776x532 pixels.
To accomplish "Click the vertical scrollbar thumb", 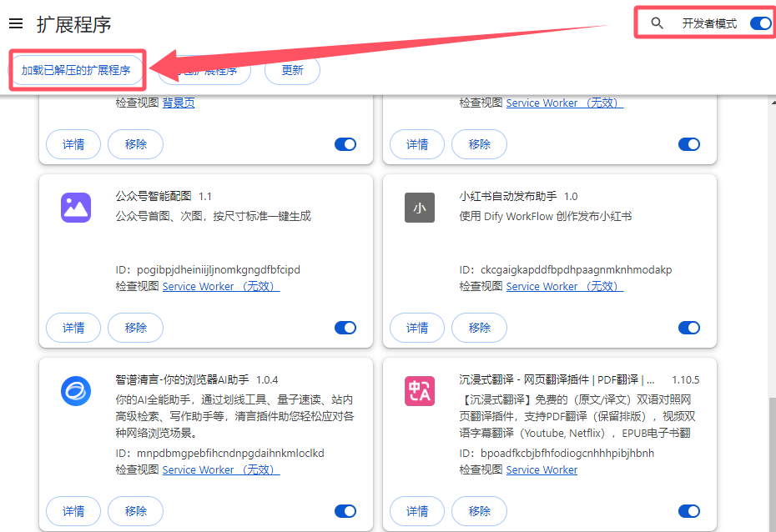I will tap(773, 464).
